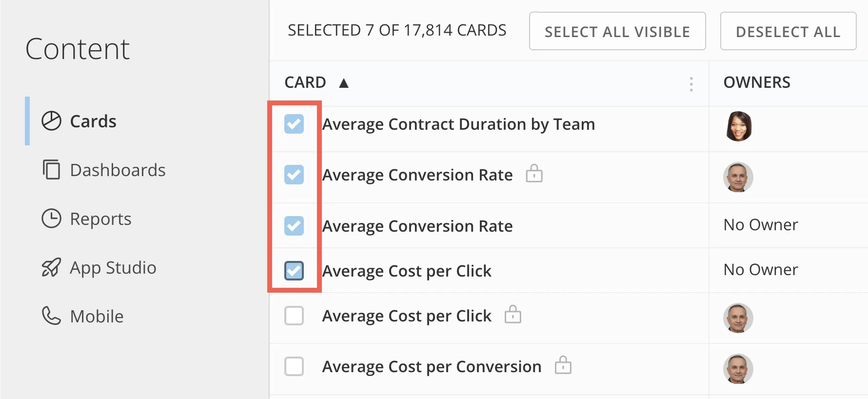Click the Cards pie chart icon

(51, 121)
